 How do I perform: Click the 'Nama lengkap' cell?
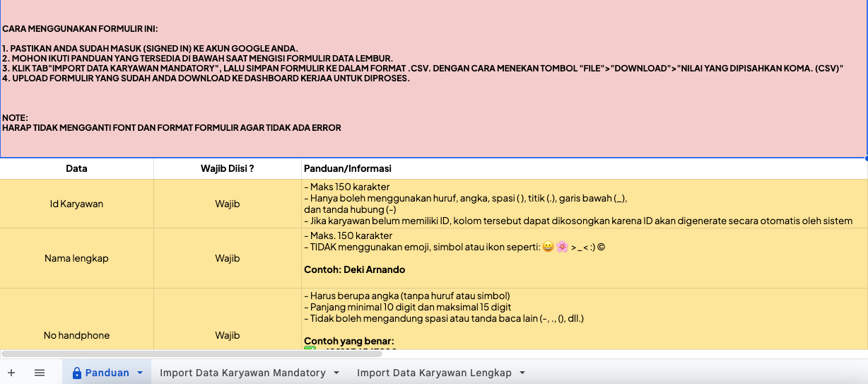[x=76, y=258]
